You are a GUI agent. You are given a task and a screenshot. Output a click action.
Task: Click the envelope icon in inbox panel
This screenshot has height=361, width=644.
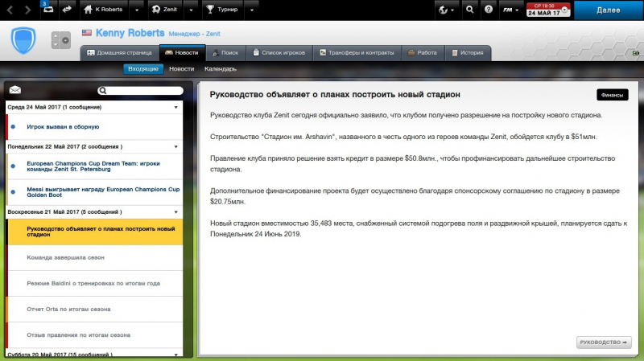click(x=15, y=90)
